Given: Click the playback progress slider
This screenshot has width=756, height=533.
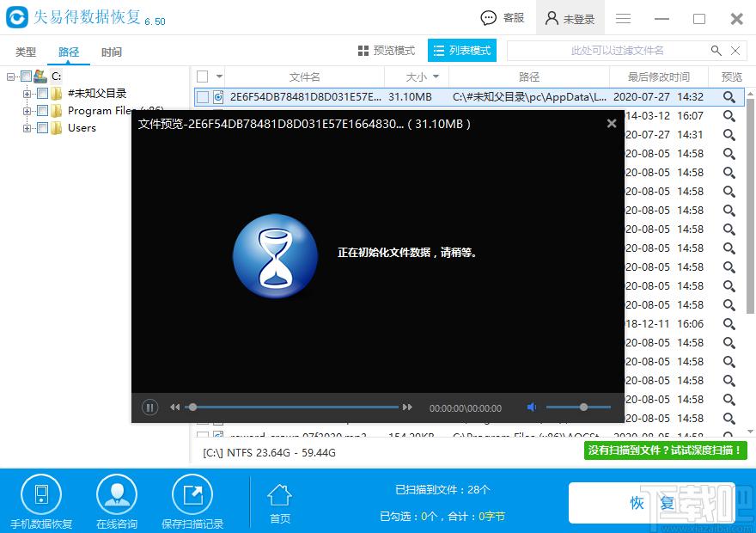Looking at the screenshot, I should pyautogui.click(x=292, y=407).
